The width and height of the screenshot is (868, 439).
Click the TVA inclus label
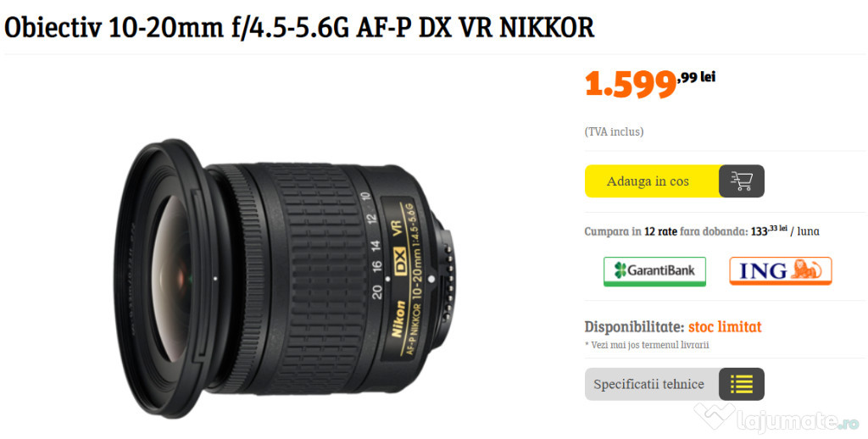tap(614, 131)
